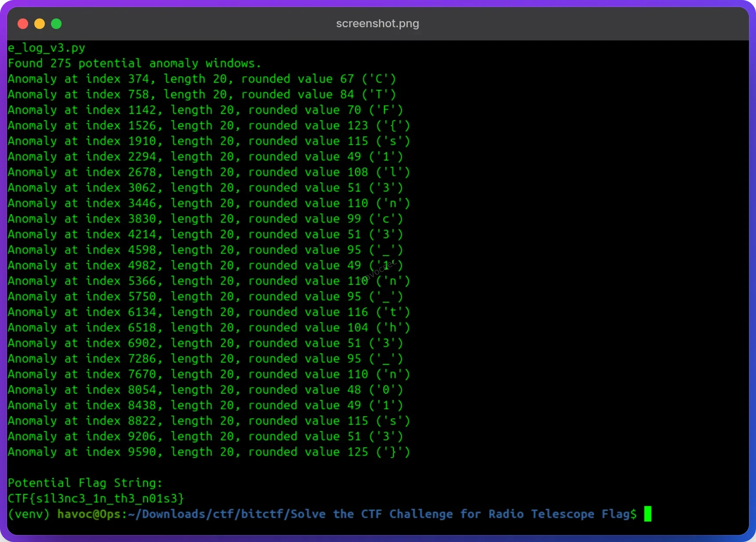Click the anomaly line at index 3830

point(205,219)
